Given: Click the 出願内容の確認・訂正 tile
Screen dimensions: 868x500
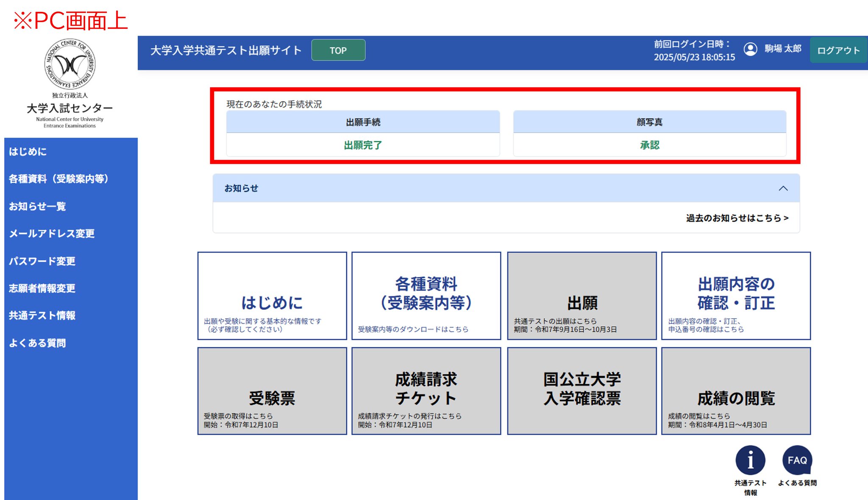Looking at the screenshot, I should coord(736,296).
